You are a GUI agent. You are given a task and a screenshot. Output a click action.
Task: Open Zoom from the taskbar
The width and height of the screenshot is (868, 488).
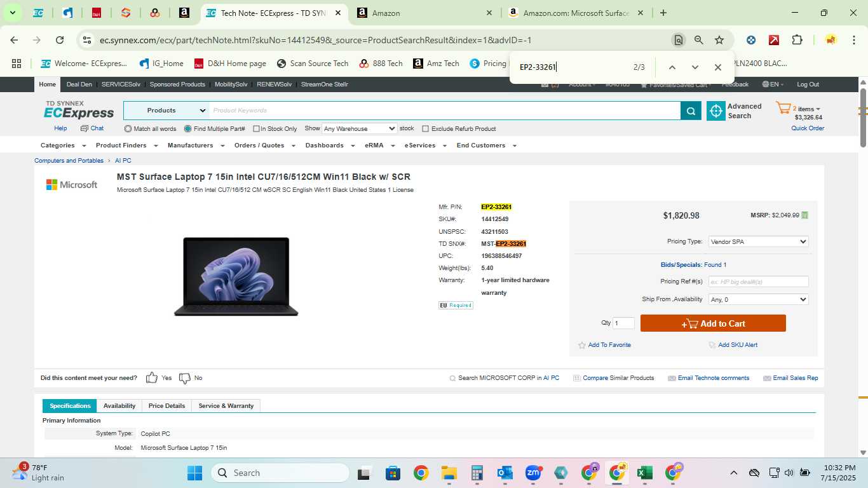coord(532,473)
